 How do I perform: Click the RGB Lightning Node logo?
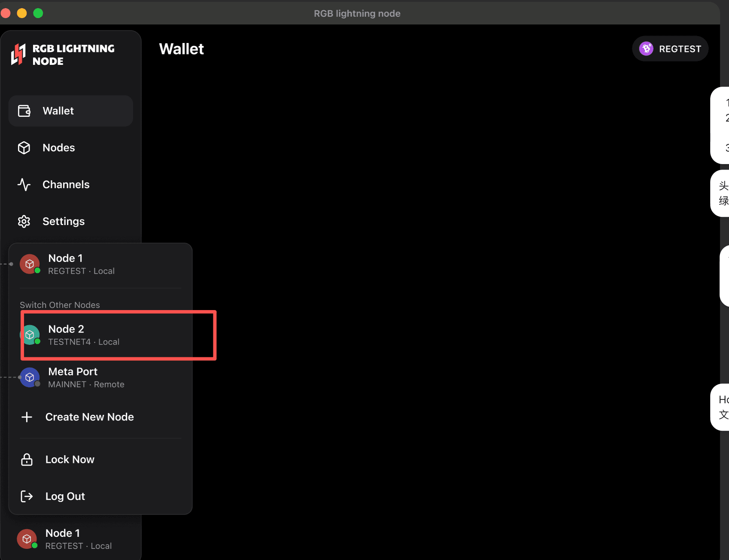pos(63,55)
